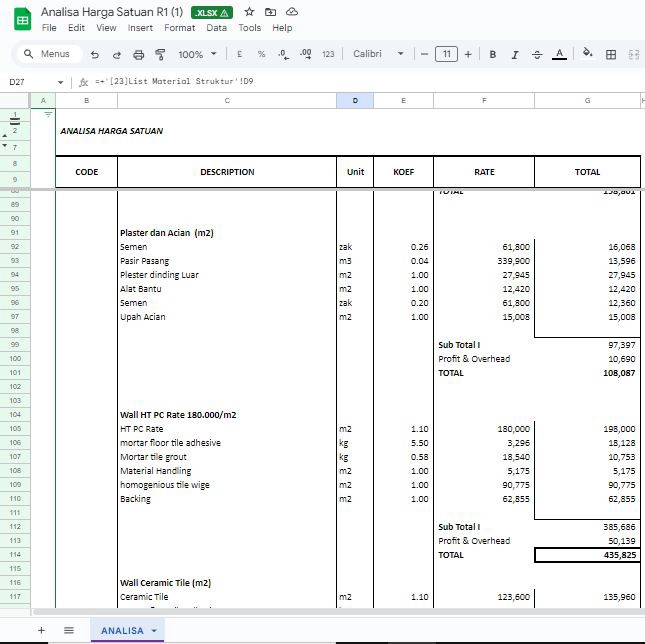Open the Insert menu

pos(140,28)
